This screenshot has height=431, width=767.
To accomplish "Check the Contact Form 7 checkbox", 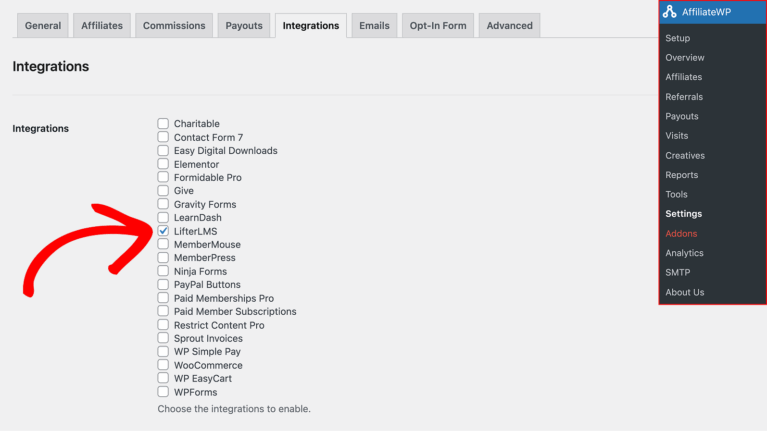I will (x=163, y=137).
